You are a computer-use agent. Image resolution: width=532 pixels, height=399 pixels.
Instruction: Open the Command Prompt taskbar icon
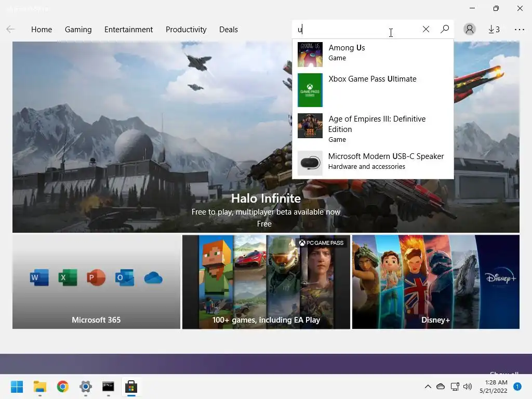pyautogui.click(x=108, y=387)
